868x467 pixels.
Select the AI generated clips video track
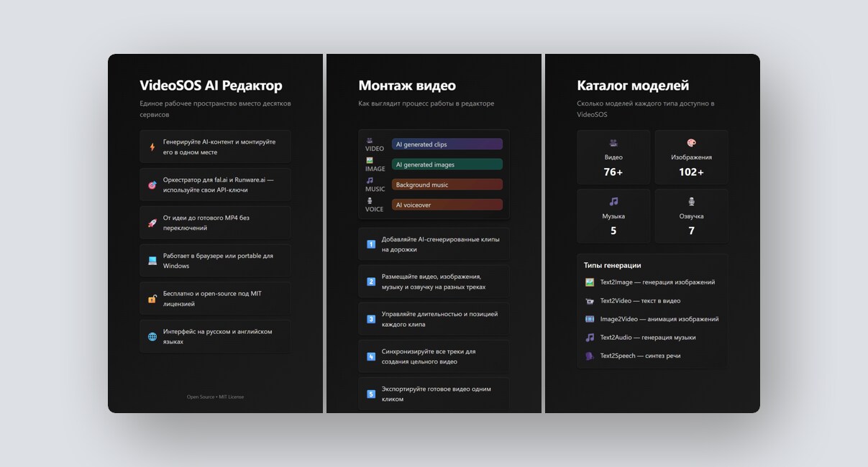click(447, 144)
